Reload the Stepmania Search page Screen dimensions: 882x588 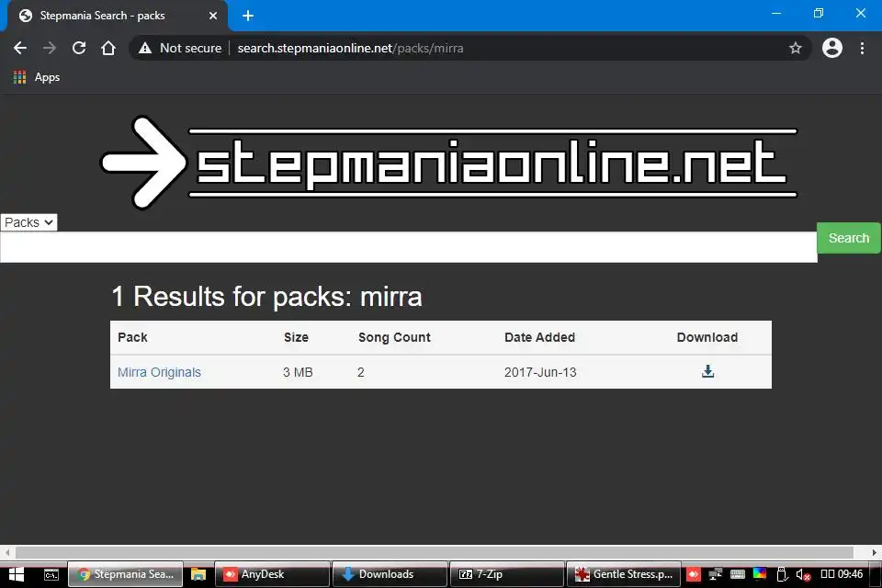pos(79,49)
